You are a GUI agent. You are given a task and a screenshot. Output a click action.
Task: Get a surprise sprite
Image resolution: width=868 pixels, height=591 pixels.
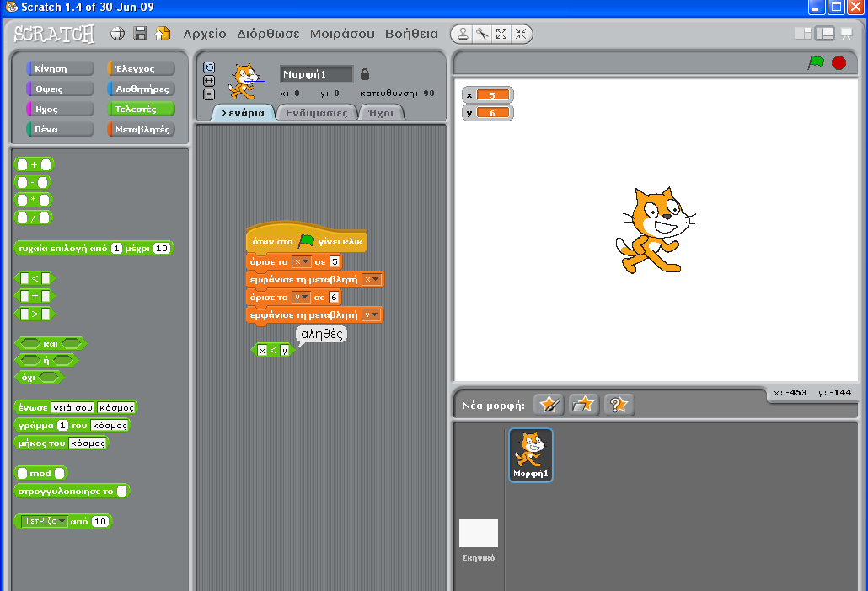coord(619,405)
